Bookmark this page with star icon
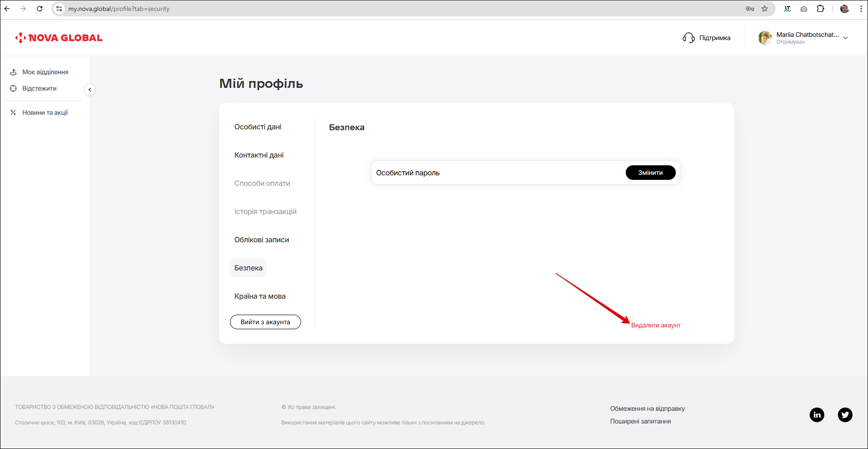The image size is (868, 449). click(765, 9)
